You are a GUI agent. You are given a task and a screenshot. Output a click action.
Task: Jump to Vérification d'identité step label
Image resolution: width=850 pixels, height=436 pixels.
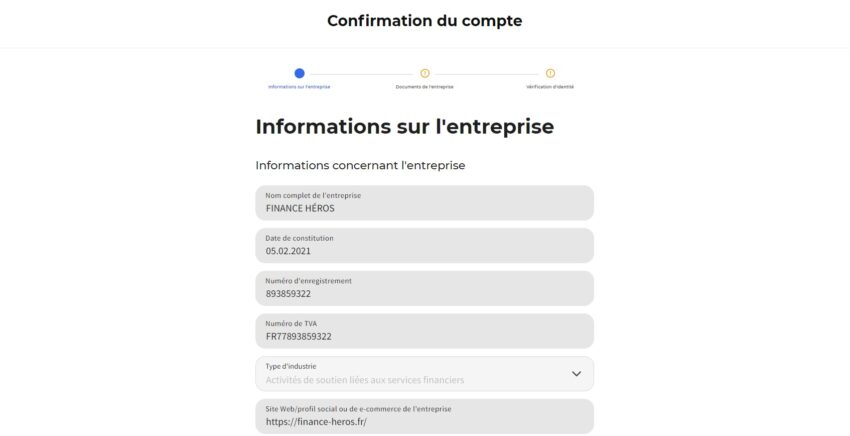click(550, 87)
